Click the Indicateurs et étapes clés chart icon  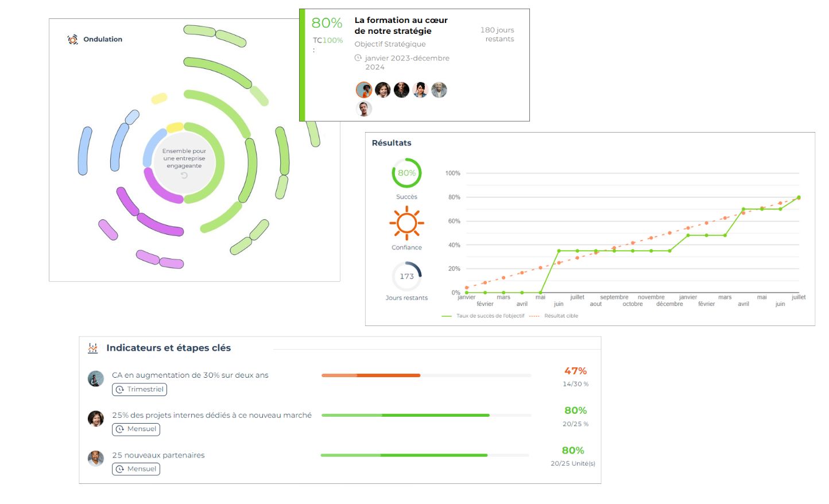tap(93, 348)
